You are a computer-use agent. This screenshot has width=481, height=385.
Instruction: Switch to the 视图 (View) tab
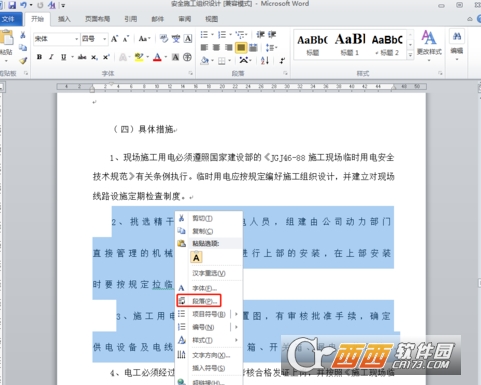(211, 19)
